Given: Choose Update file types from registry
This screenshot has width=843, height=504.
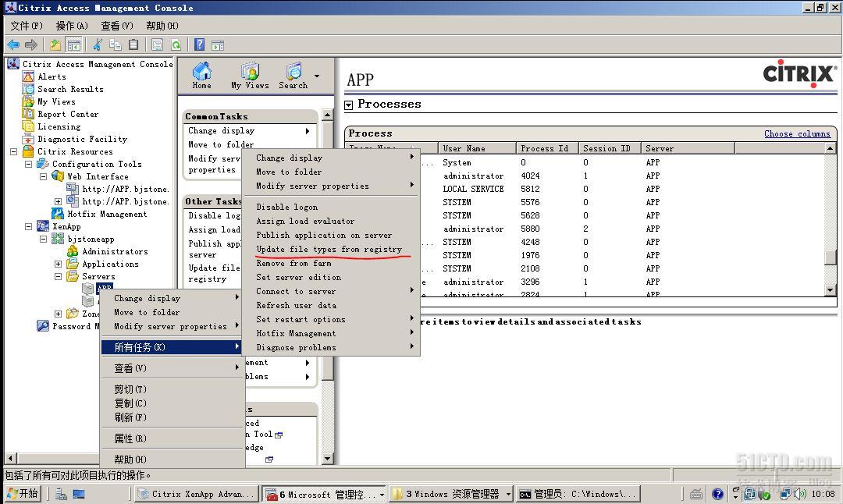Looking at the screenshot, I should (x=329, y=250).
